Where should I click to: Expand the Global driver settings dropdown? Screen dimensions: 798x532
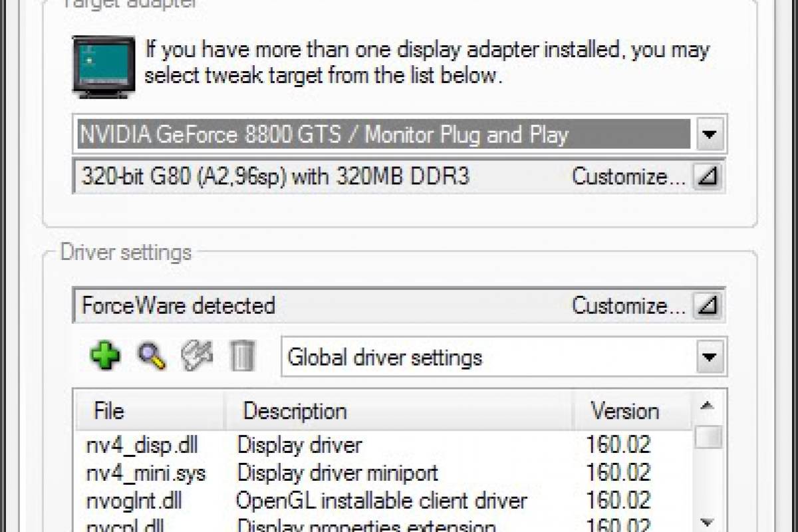click(710, 358)
